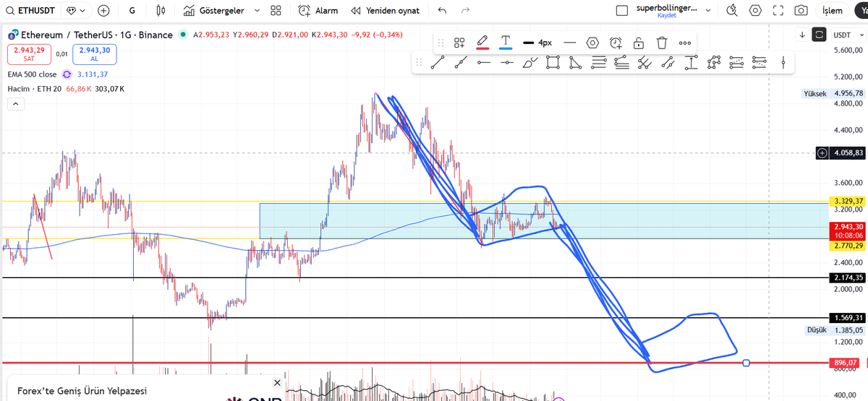Select the chart layout square icon
This screenshot has width=868, height=401.
point(621,11)
